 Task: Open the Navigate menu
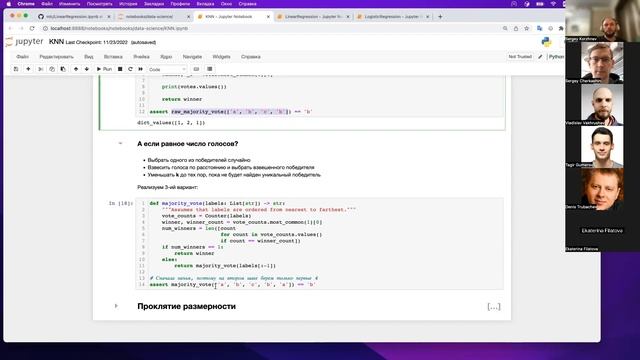tap(192, 57)
